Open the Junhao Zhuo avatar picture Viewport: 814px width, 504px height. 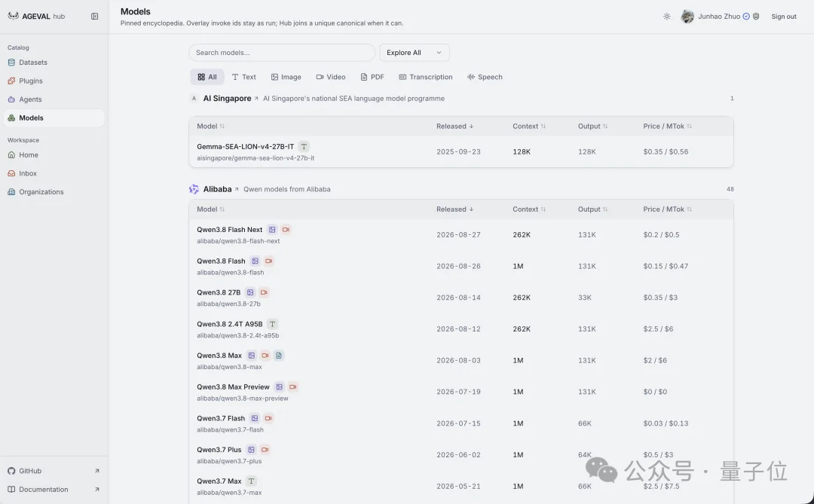tap(687, 17)
